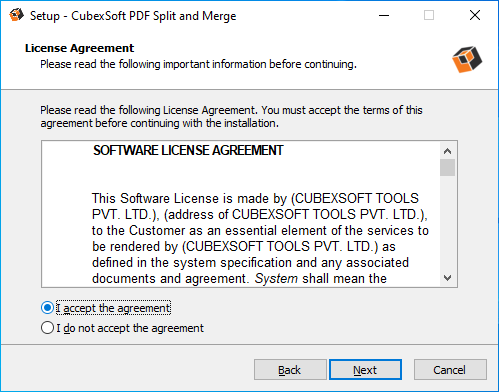Click the 'Setup - CubexSoft PDF Split and Merge' title text

[x=133, y=16]
